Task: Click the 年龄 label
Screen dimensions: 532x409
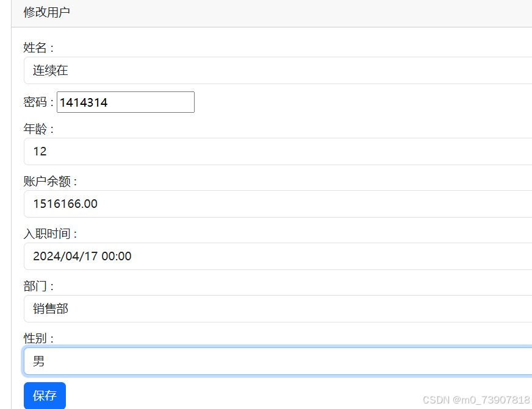Action: pyautogui.click(x=38, y=129)
